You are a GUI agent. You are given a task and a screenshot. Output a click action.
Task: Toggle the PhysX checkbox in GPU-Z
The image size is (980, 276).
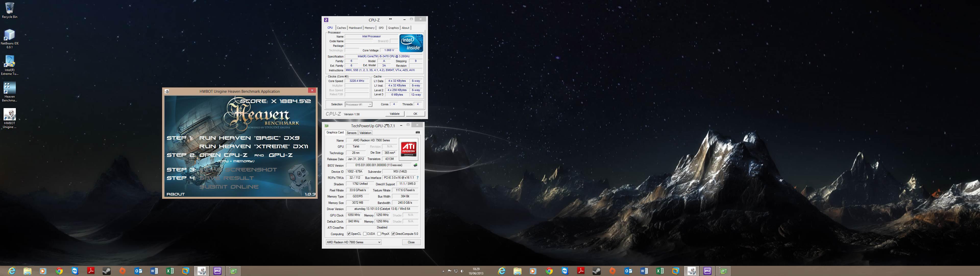click(x=379, y=234)
